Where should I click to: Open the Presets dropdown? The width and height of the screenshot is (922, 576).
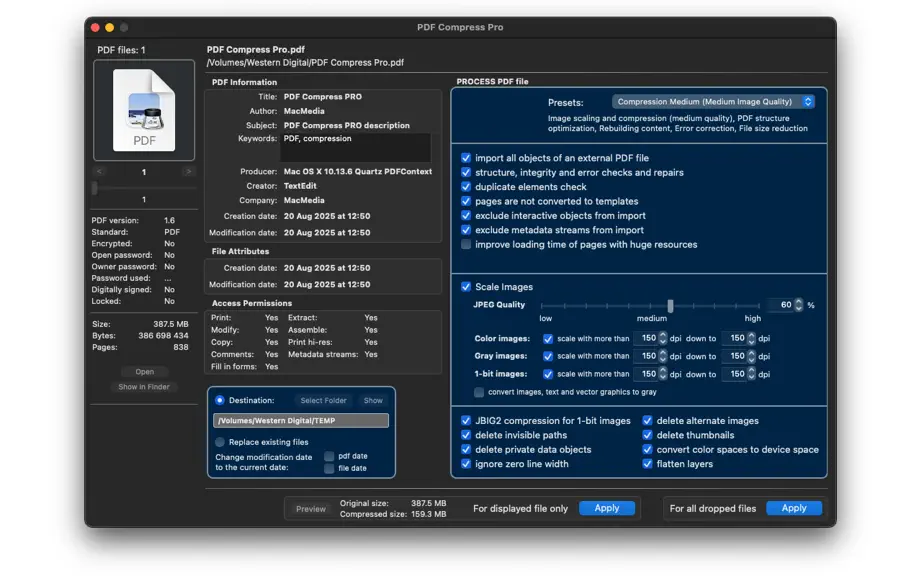pyautogui.click(x=714, y=102)
